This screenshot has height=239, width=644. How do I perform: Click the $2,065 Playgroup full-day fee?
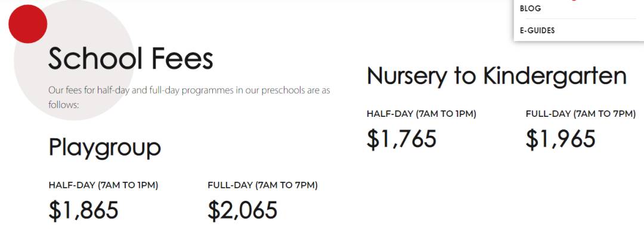tap(243, 210)
